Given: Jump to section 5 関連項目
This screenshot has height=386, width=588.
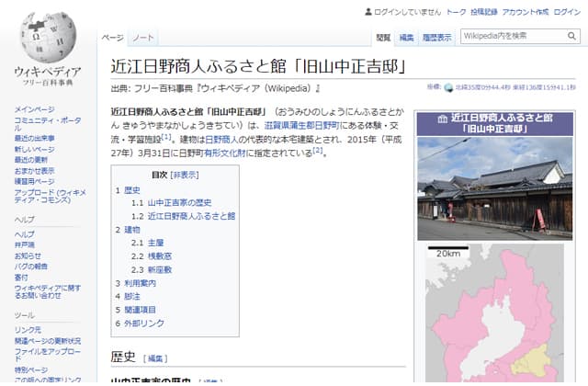Looking at the screenshot, I should [136, 310].
